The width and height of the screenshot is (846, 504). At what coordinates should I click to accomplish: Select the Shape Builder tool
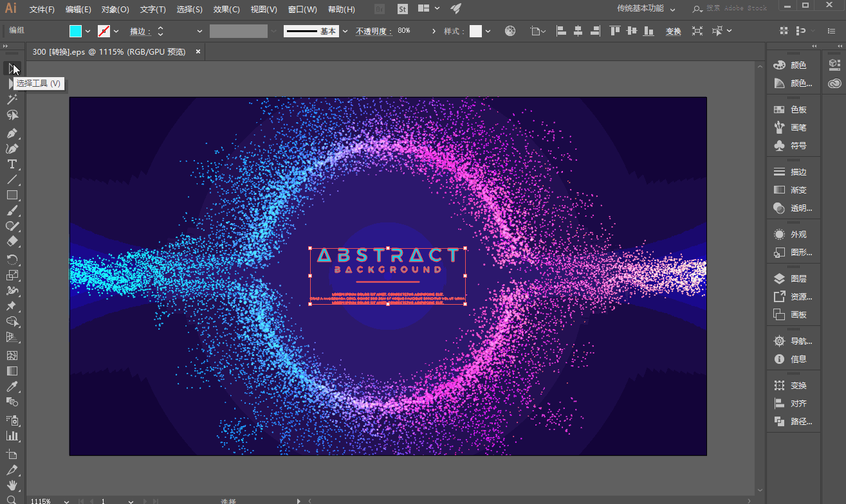(12, 321)
